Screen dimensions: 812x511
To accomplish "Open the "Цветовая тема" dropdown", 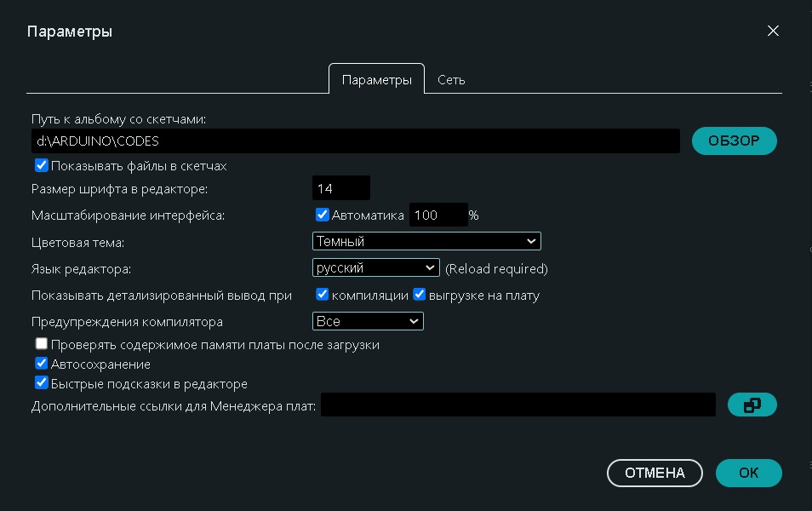I will [x=426, y=241].
